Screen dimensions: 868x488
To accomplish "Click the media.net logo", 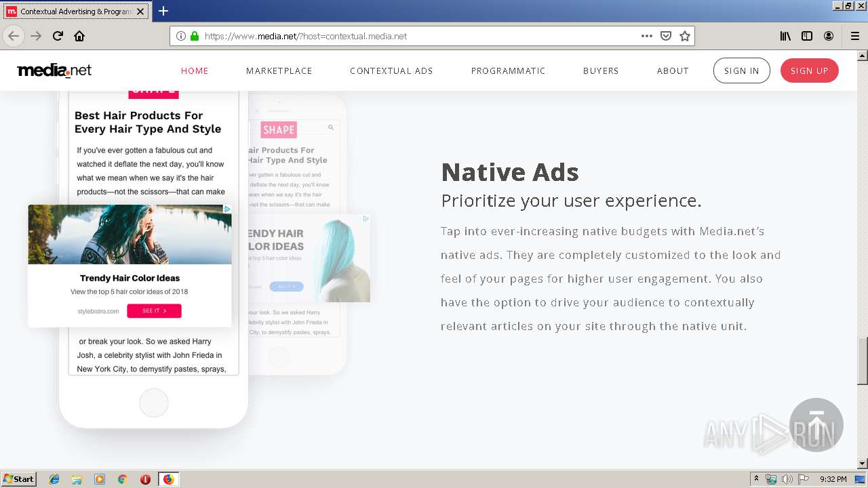I will [x=54, y=70].
